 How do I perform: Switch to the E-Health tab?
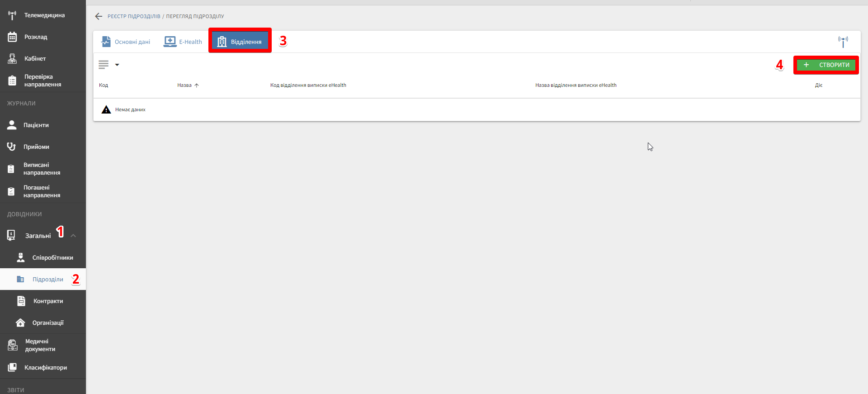(x=183, y=42)
